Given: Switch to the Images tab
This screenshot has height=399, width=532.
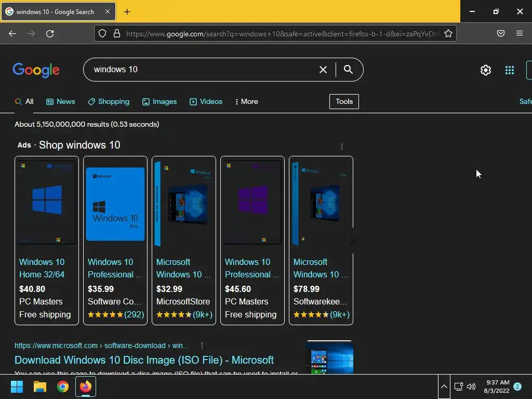Looking at the screenshot, I should tap(159, 101).
